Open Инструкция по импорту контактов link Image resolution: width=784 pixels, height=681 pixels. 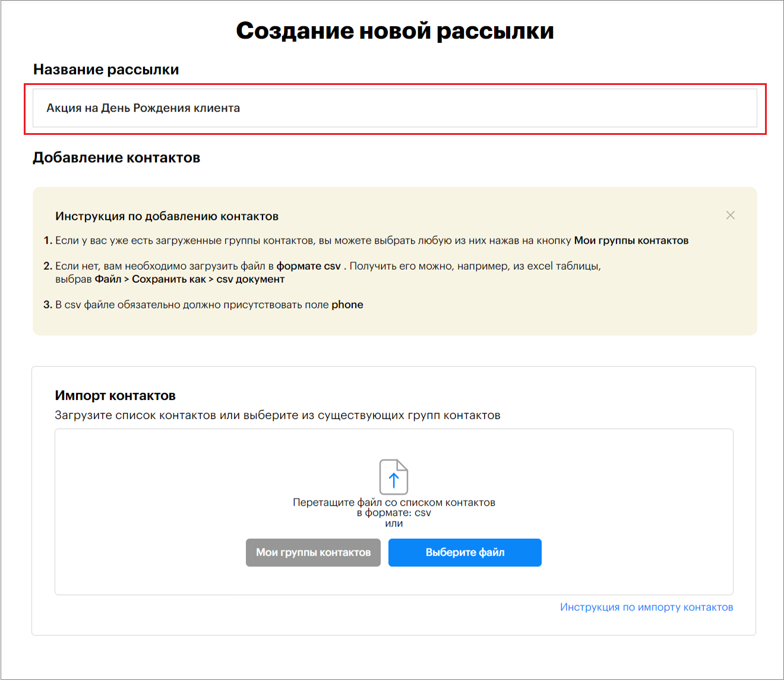pos(647,607)
